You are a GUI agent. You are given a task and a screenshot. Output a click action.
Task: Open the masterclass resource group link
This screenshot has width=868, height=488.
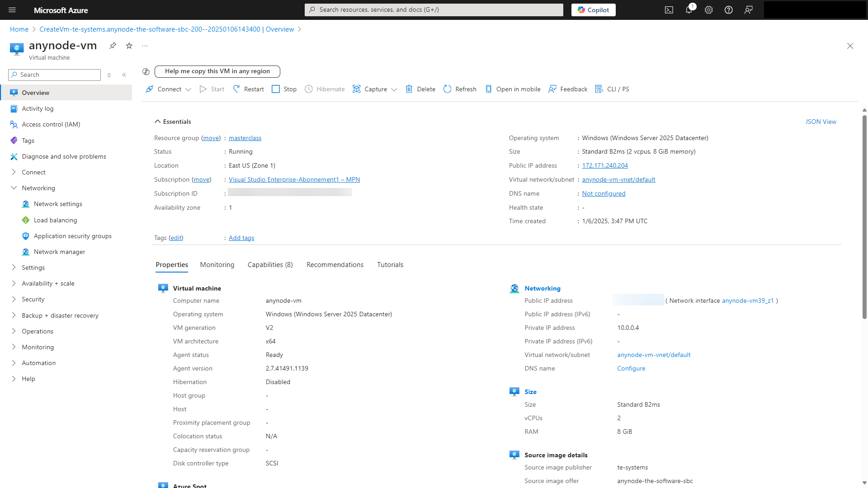(x=245, y=138)
